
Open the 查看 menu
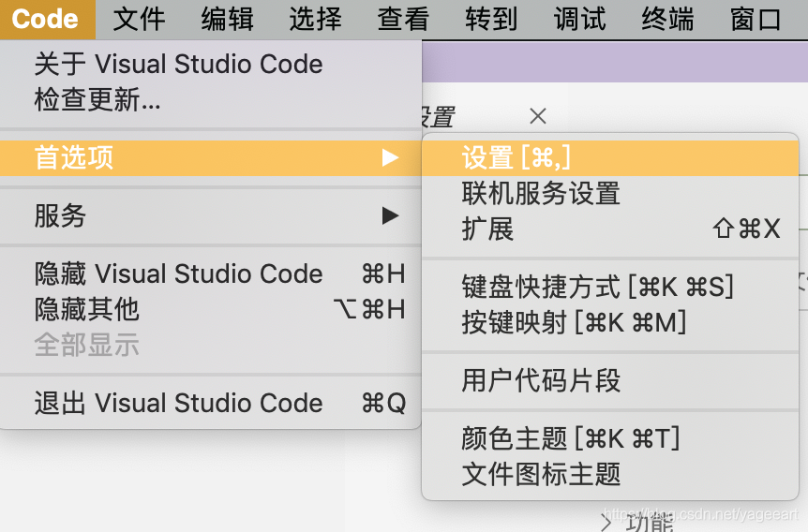coord(403,19)
